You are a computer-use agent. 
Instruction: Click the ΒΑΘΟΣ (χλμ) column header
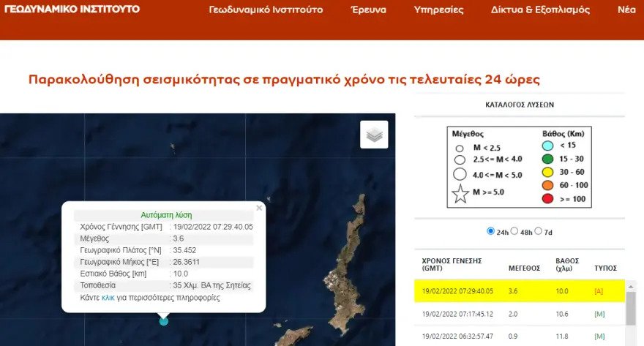567,264
